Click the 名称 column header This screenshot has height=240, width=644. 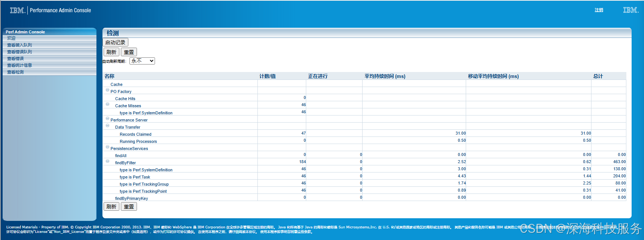pos(109,76)
